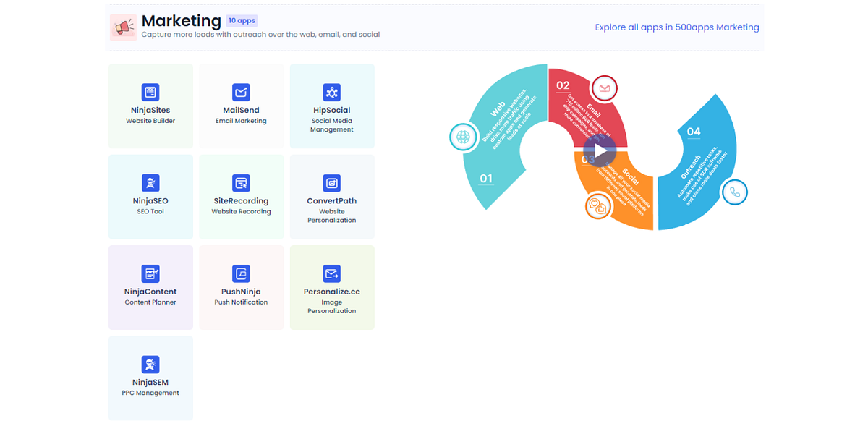Play the marketing overview video
Image resolution: width=868 pixels, height=434 pixels.
coord(599,150)
